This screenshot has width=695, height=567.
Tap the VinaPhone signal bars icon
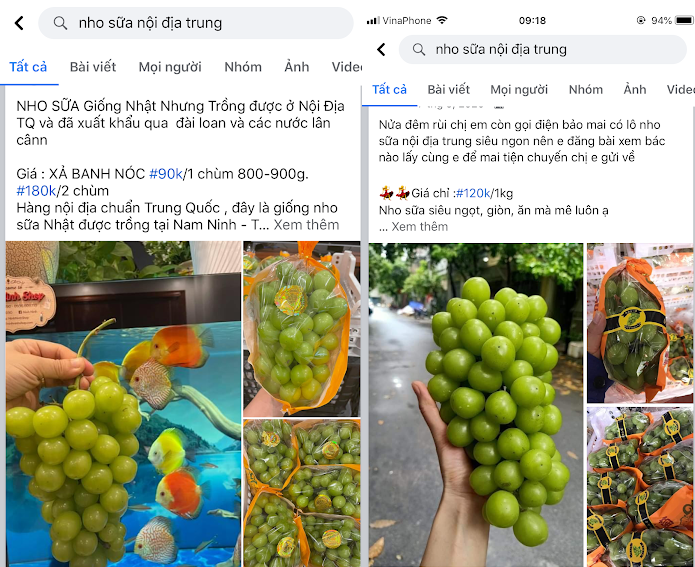click(x=374, y=20)
